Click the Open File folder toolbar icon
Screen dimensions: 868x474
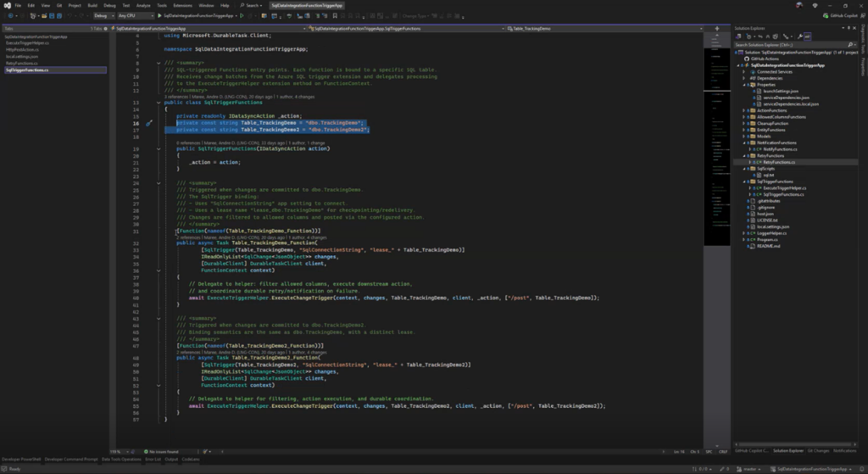(x=44, y=16)
